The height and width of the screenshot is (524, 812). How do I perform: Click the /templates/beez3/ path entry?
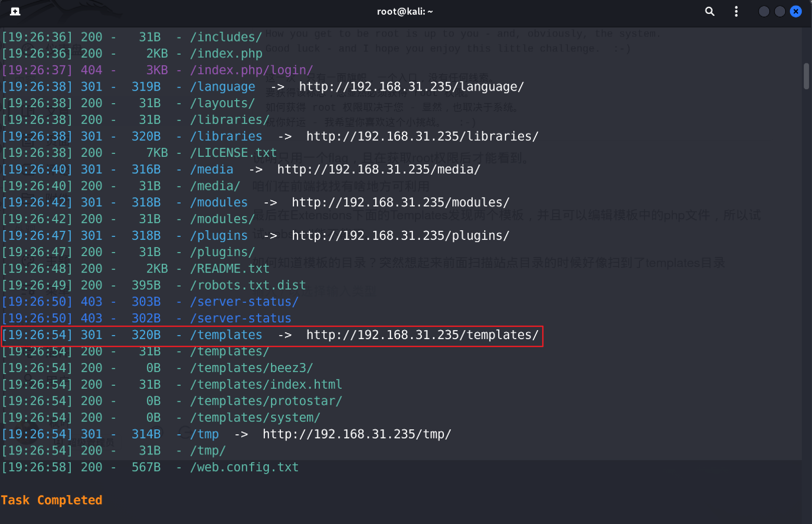point(251,368)
